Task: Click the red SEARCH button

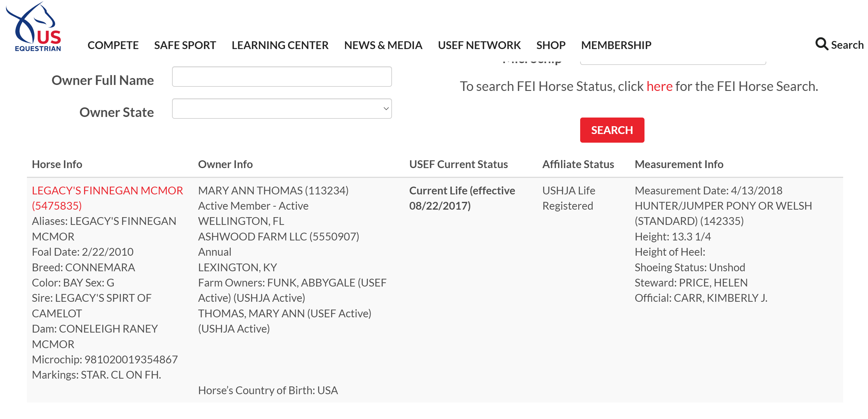Action: pyautogui.click(x=612, y=130)
